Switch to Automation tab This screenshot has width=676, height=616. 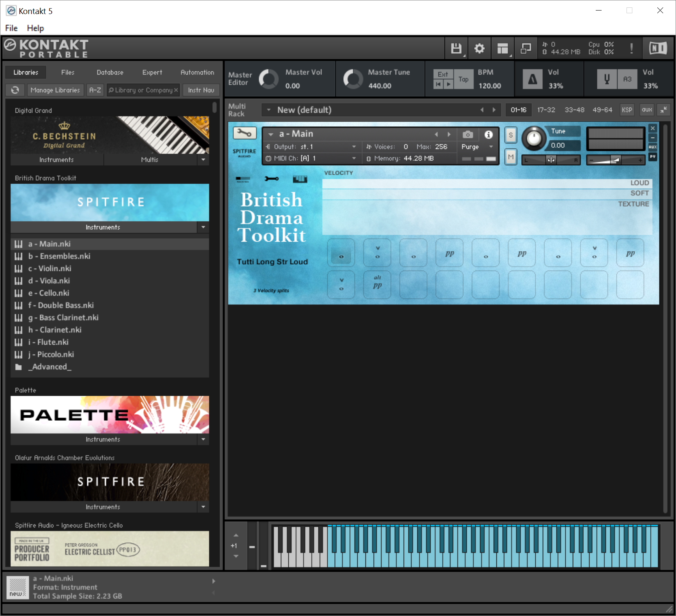click(x=197, y=73)
